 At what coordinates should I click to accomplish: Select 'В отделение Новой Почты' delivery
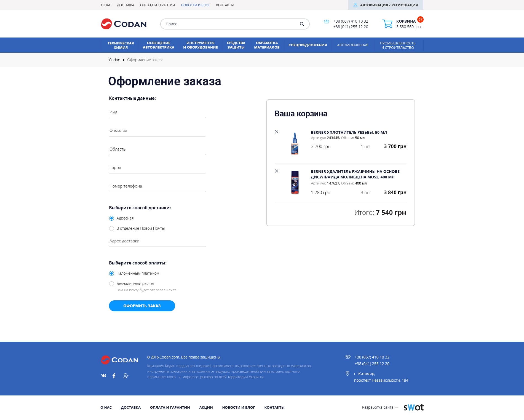pos(112,228)
